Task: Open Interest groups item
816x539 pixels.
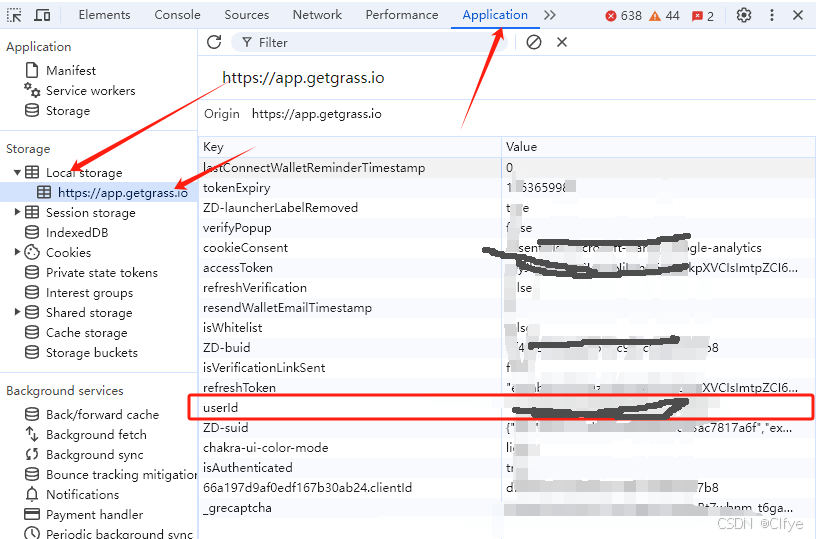Action: click(89, 292)
